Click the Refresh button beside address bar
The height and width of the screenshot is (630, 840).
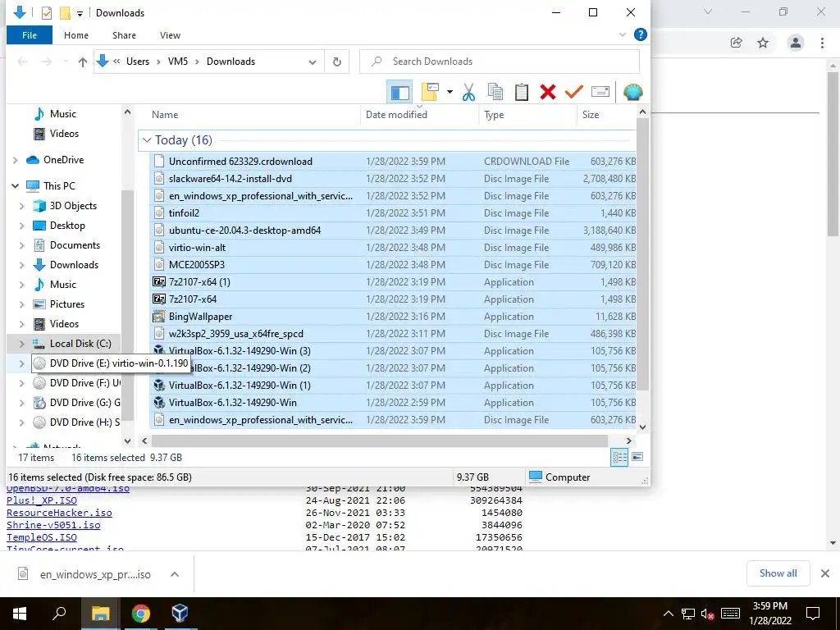tap(337, 62)
